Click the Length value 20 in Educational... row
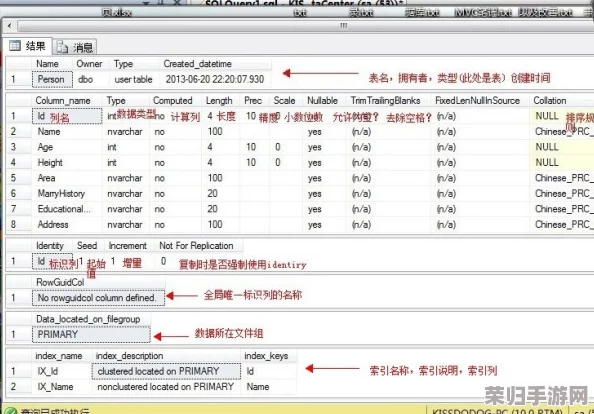Viewport: 594px width, 414px height. pyautogui.click(x=220, y=209)
